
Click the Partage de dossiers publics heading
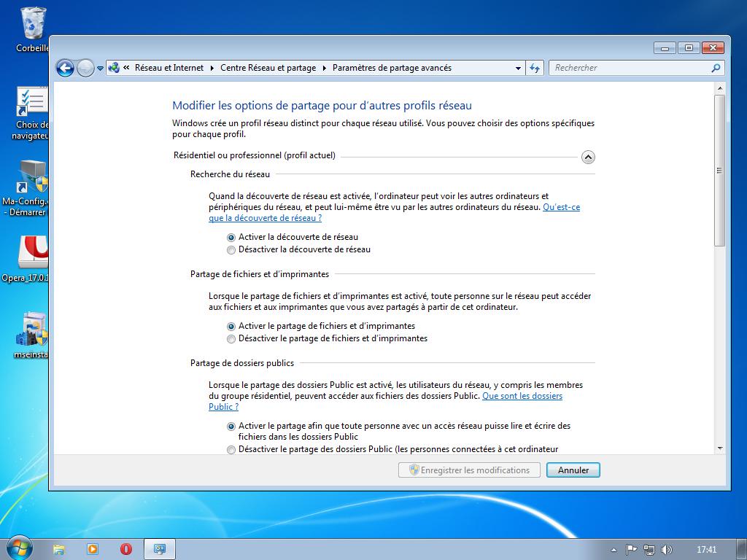coord(242,363)
